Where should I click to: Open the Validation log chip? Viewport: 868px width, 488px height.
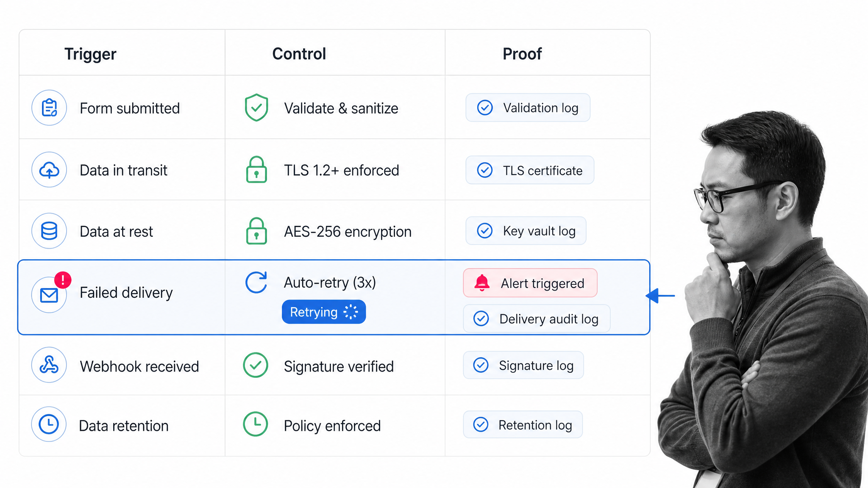pyautogui.click(x=528, y=108)
